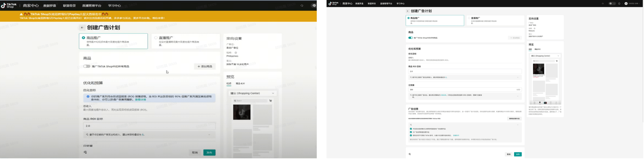Disable the green 推广TikTok Shop all-products toggle

(x=410, y=38)
